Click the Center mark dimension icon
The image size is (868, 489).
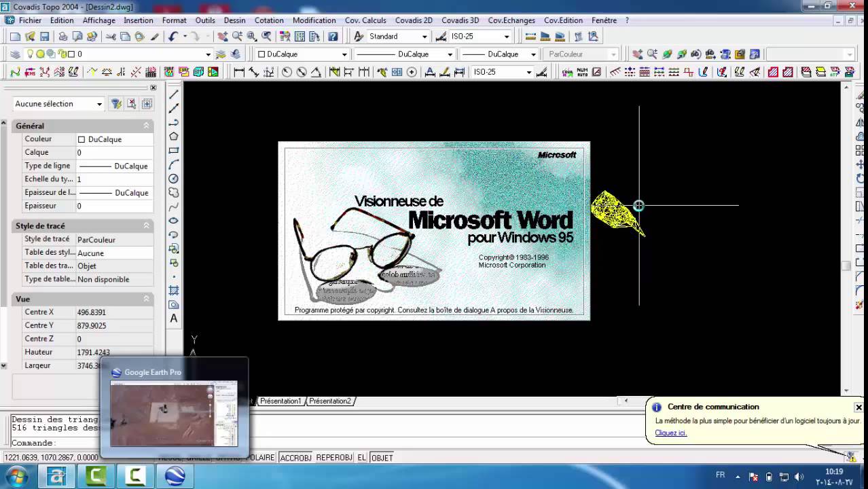[412, 72]
